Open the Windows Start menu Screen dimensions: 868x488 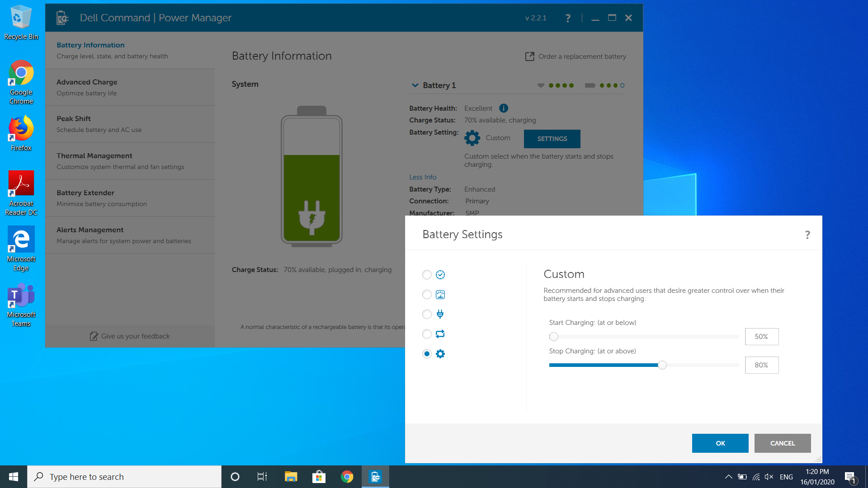pos(14,477)
